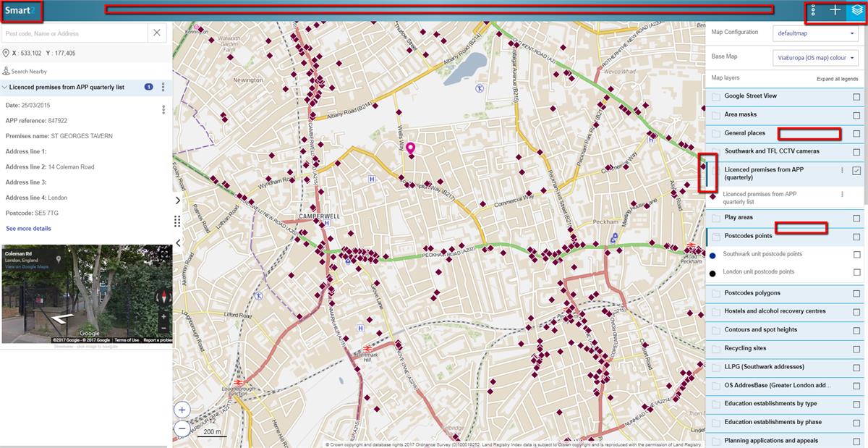Tick Southwark unit postcode points checkbox
868x448 pixels.
[856, 255]
